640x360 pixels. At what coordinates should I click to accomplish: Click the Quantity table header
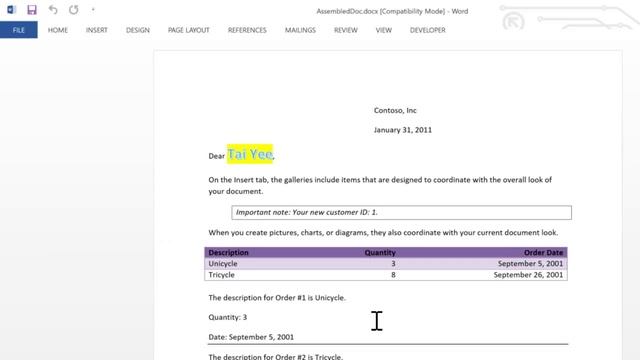pos(380,253)
